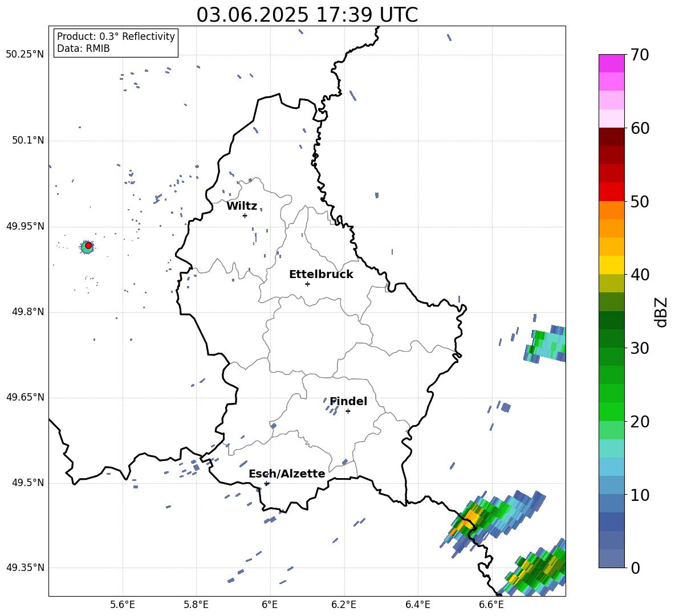This screenshot has height=616, width=675.
Task: Click the colorbar 70 tick label
Action: 640,55
